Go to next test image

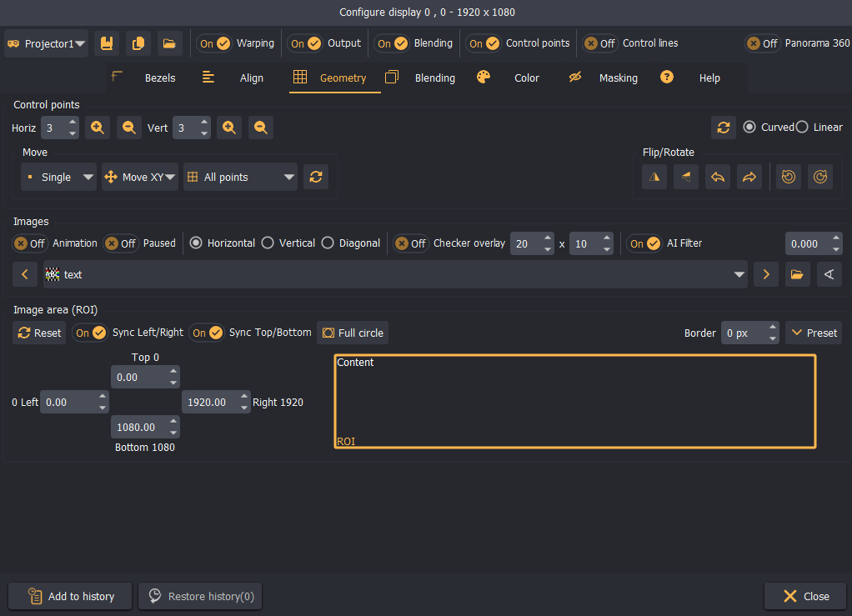[766, 274]
